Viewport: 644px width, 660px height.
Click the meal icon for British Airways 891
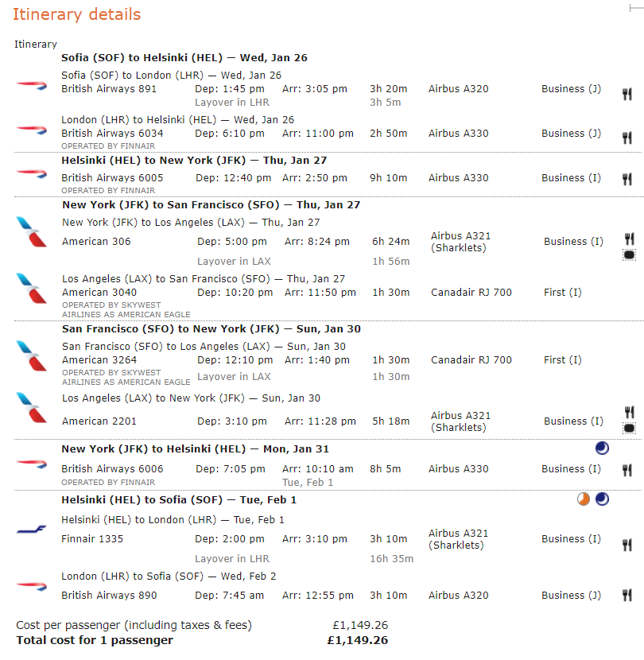click(627, 94)
